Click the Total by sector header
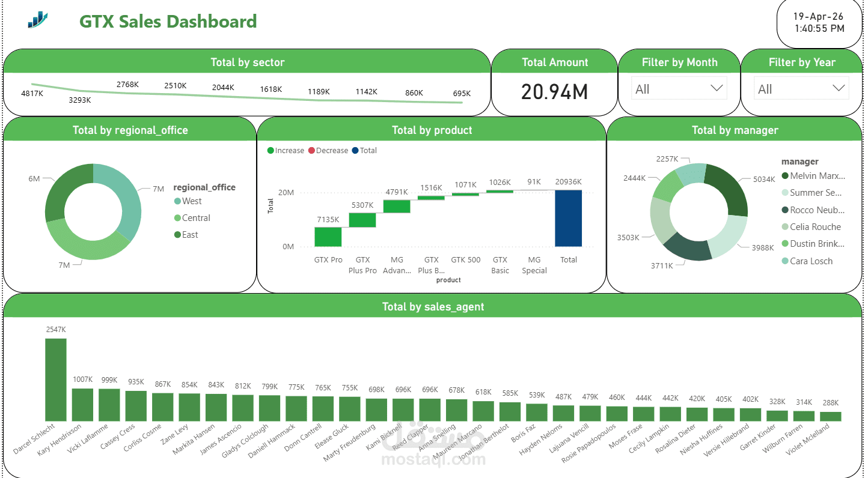 [x=247, y=62]
